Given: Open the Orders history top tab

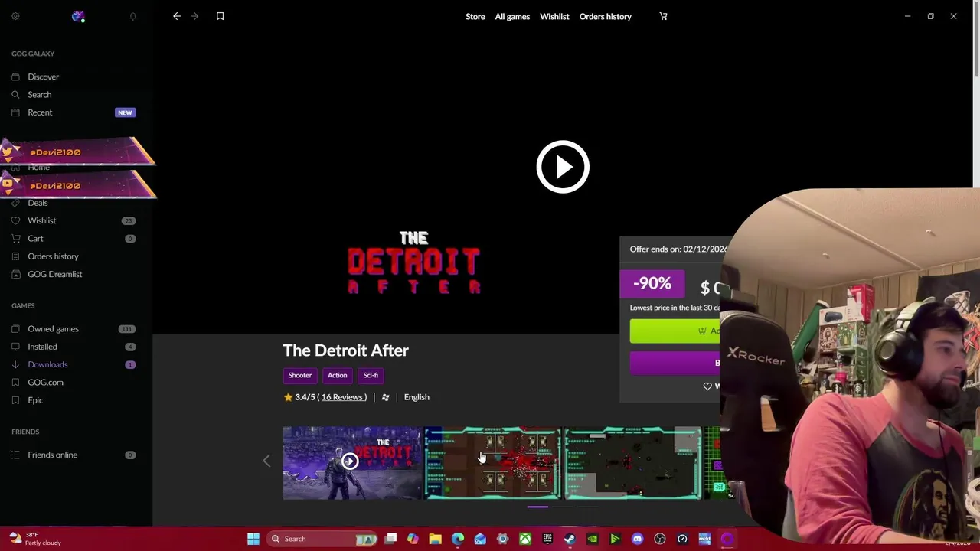Looking at the screenshot, I should (606, 16).
